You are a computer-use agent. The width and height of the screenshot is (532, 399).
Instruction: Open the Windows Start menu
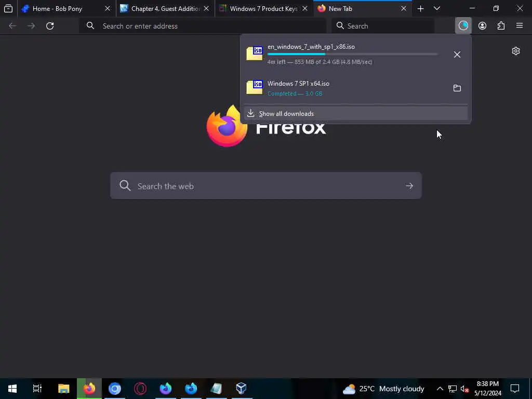coord(12,389)
